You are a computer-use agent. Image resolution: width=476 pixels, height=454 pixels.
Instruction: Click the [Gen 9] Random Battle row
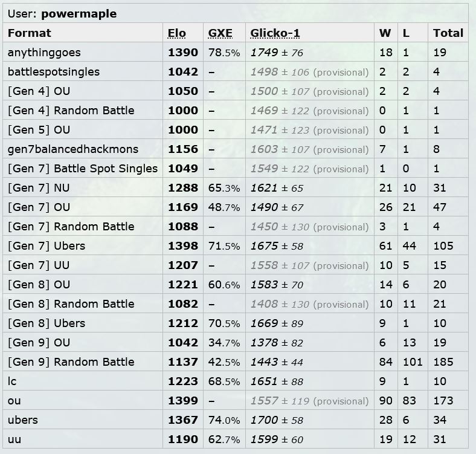[236, 362]
